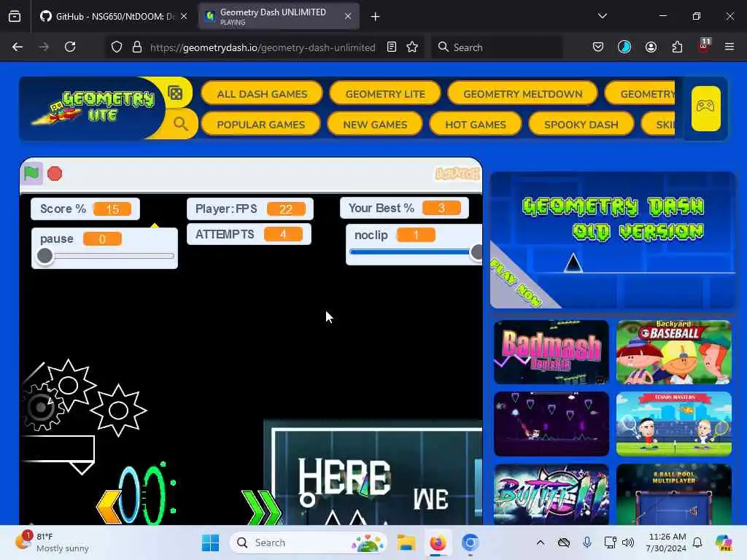Open the Firefox account icon
Image resolution: width=747 pixels, height=560 pixels.
(651, 47)
